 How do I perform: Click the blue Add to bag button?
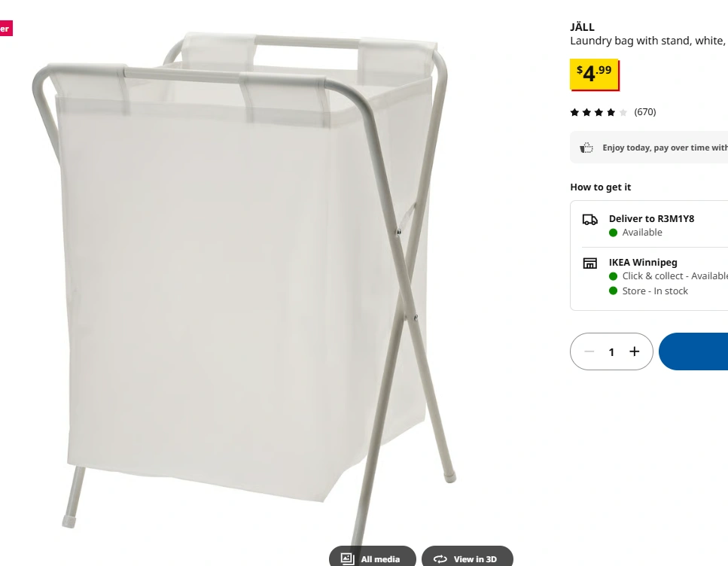(693, 351)
